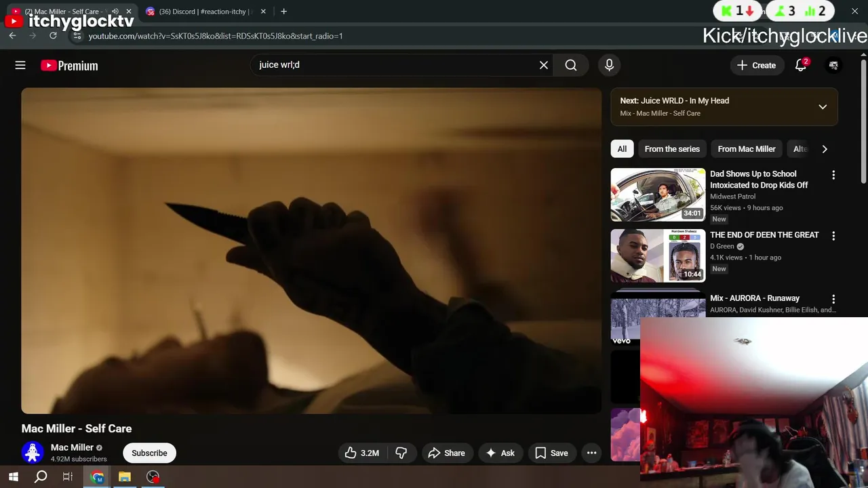
Task: Open the D Green channel
Action: pos(722,246)
